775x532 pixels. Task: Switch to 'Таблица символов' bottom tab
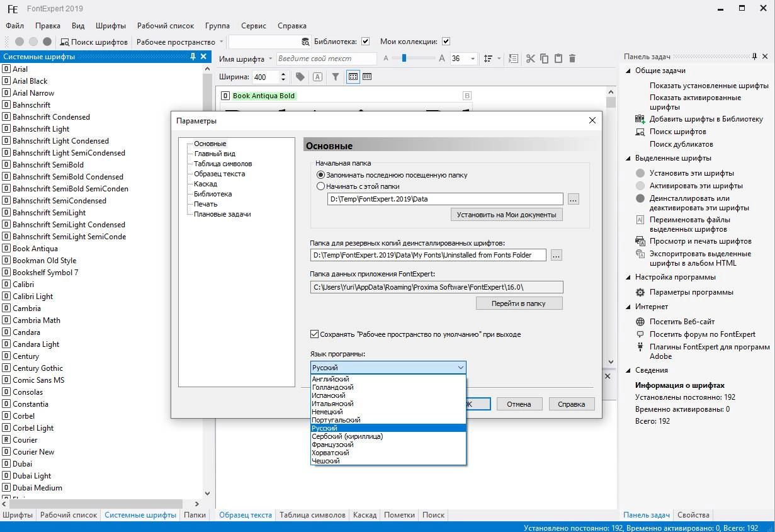[312, 515]
